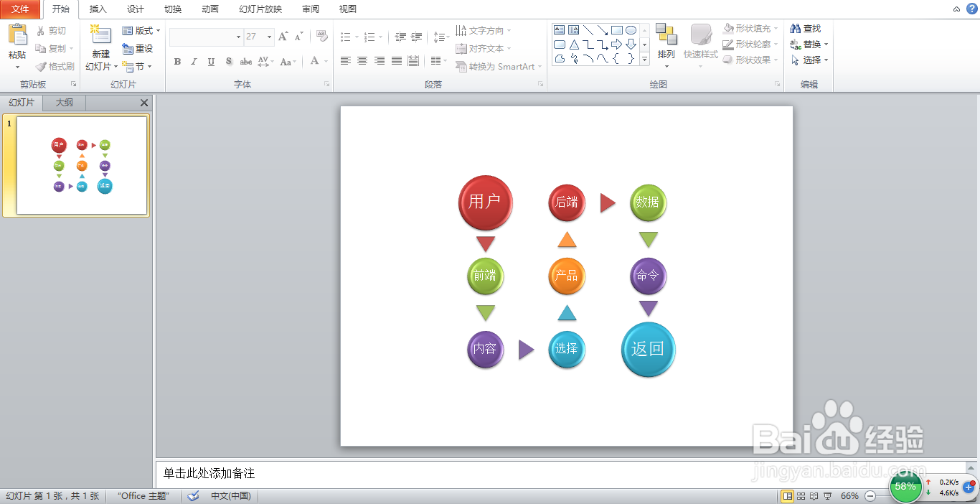Click the Office 主题 theme label
This screenshot has height=504, width=980.
tap(142, 496)
